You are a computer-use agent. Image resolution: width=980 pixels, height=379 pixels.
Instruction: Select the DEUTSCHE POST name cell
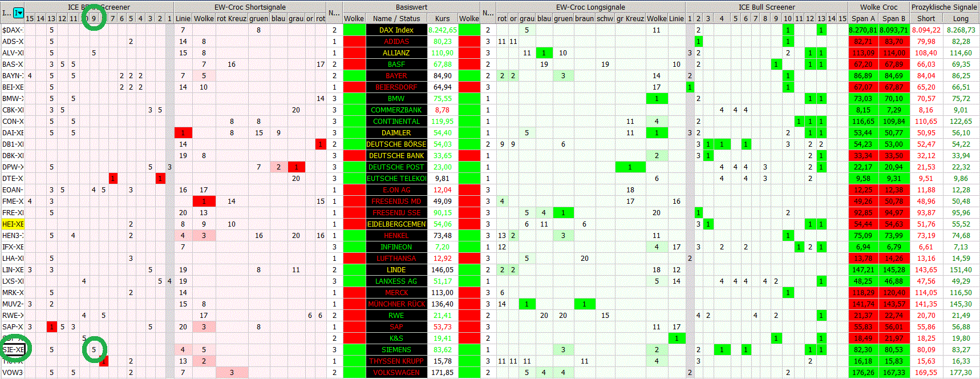click(x=396, y=167)
